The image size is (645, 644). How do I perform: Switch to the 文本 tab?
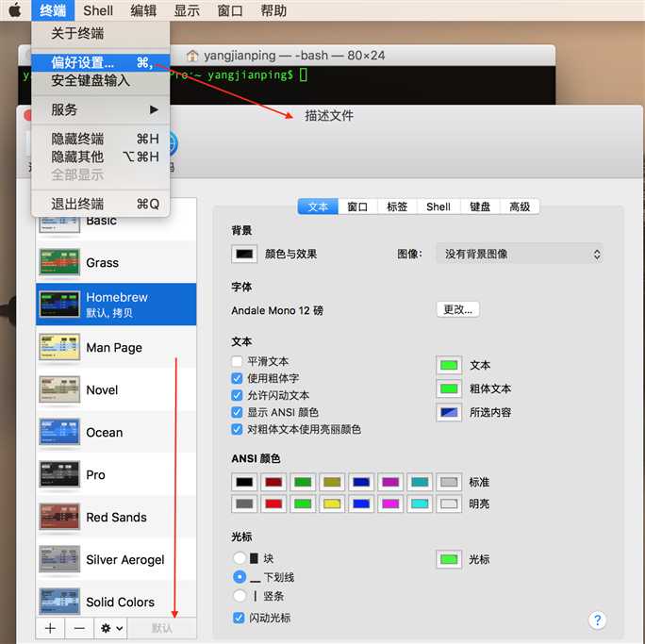318,206
